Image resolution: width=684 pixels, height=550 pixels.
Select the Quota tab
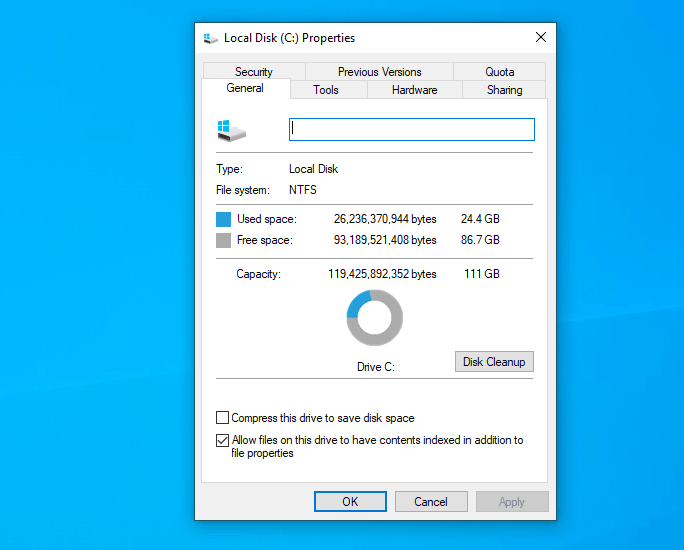pos(499,72)
